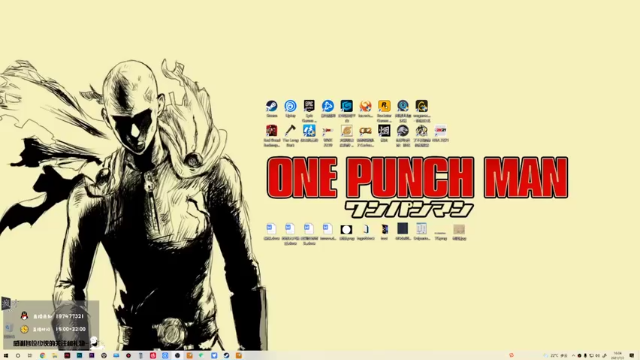
Task: Switch to Steam in the taskbar
Action: 227,356
